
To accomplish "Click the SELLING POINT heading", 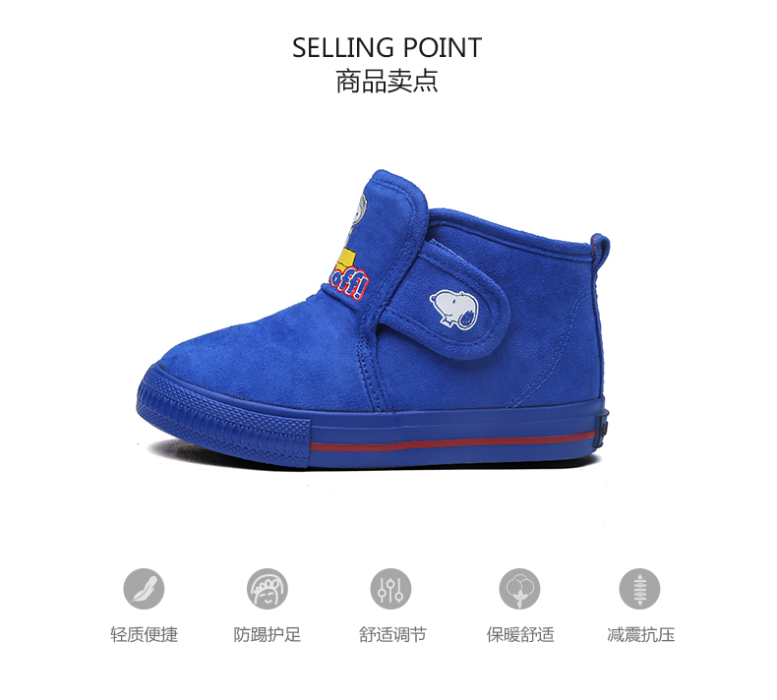I will tap(387, 47).
